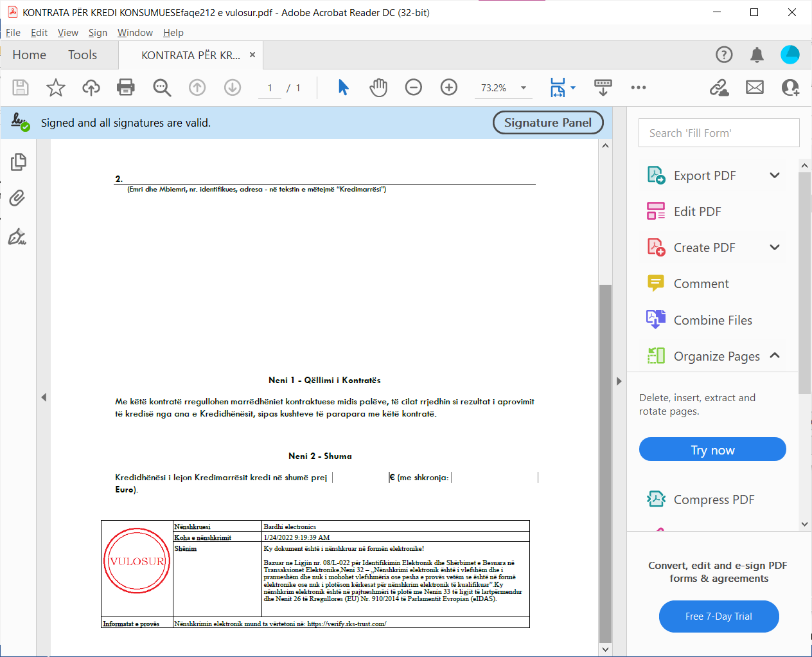Expand Export PDF options chevron
Screen dimensions: 812x657
[x=775, y=175]
